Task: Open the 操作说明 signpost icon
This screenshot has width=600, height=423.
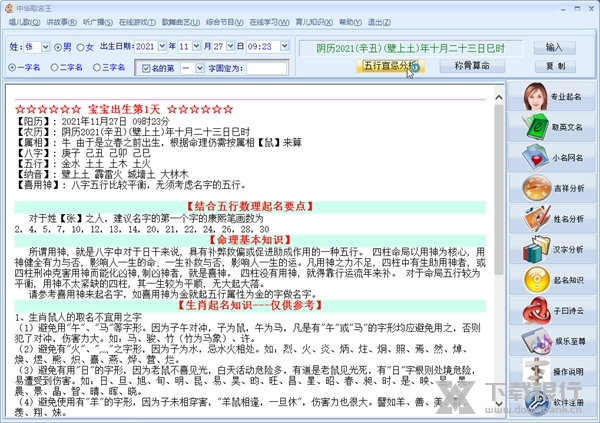Action: (x=536, y=371)
